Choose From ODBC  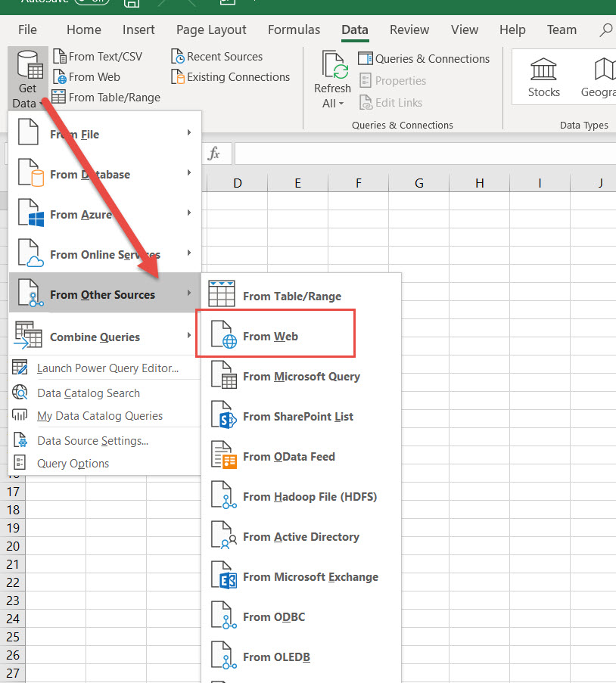300,616
